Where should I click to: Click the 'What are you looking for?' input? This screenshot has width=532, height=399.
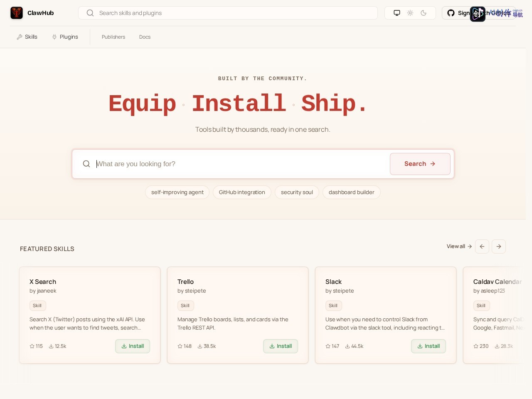(x=241, y=164)
